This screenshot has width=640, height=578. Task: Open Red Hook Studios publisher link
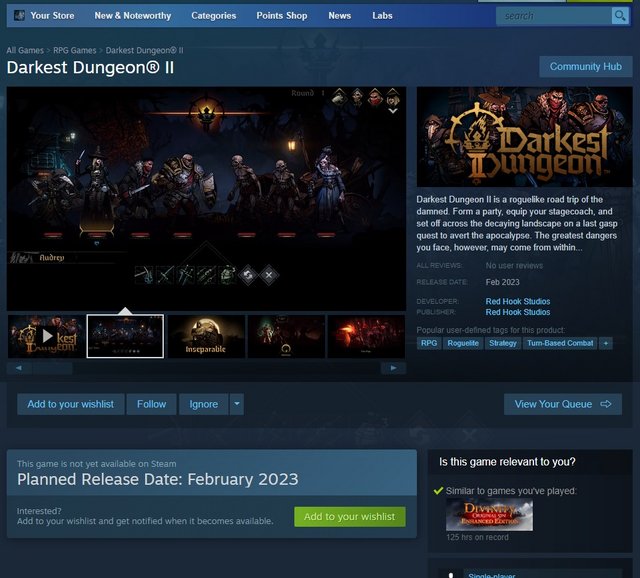tap(518, 312)
